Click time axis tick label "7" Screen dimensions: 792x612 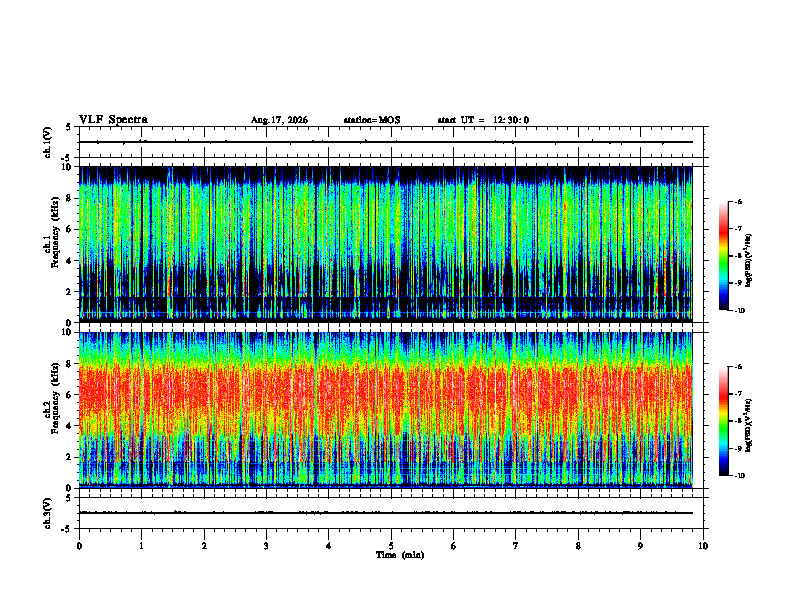tap(516, 546)
